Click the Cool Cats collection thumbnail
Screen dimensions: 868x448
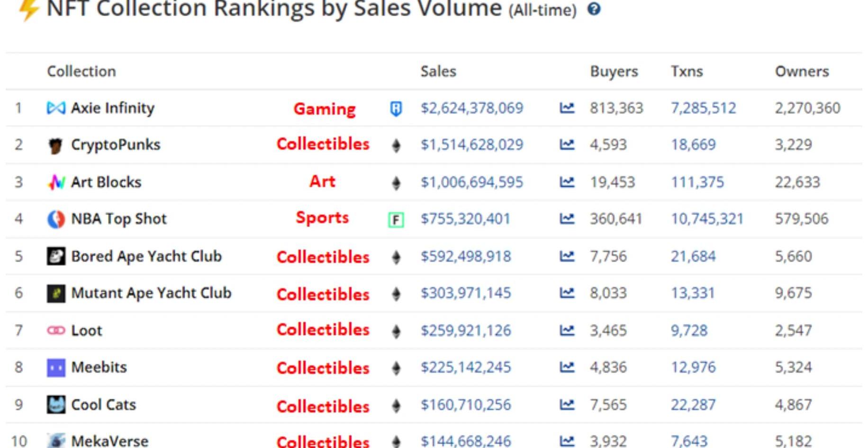(56, 405)
